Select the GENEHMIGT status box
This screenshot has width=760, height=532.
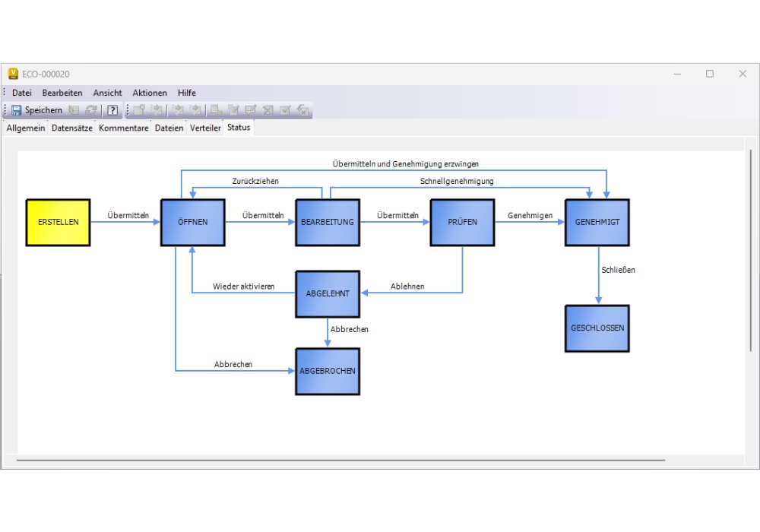click(x=597, y=222)
